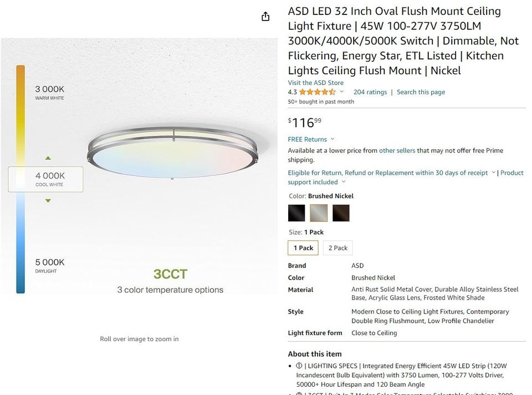Visit the ASD Store link
The width and height of the screenshot is (532, 395).
pyautogui.click(x=315, y=82)
